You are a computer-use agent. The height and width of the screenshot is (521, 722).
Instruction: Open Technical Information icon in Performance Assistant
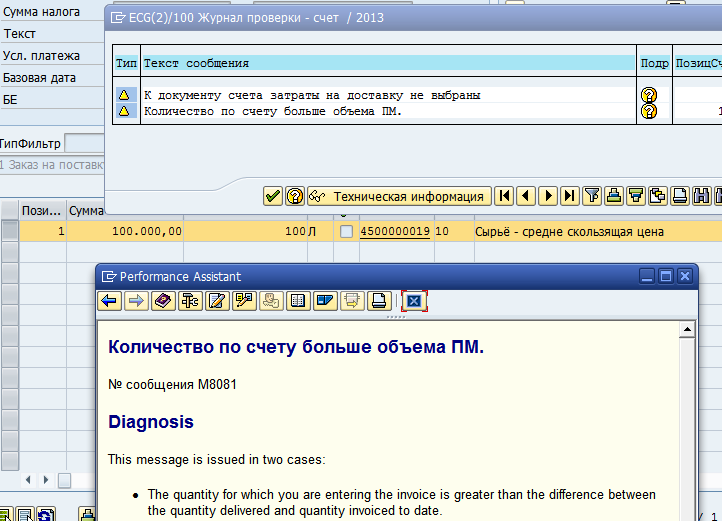pos(190,300)
